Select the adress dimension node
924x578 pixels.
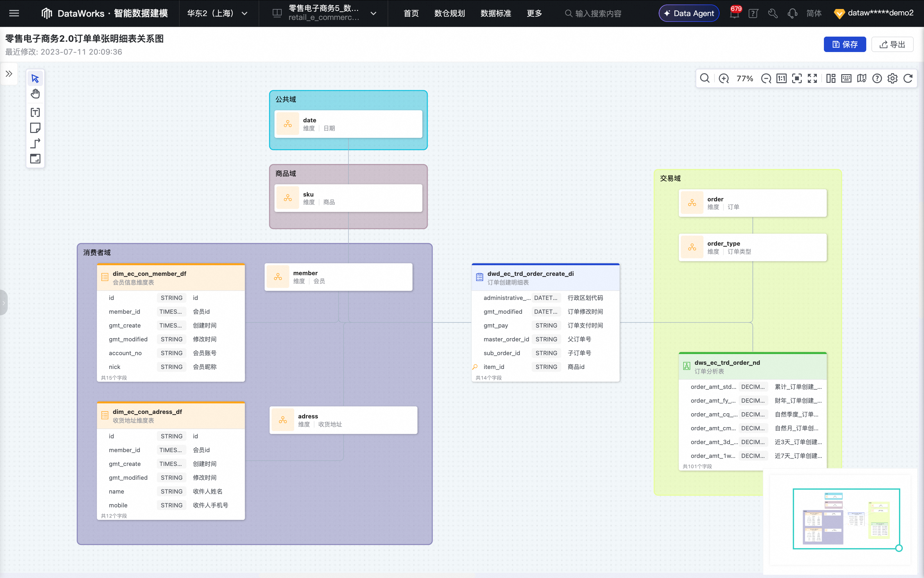coord(343,420)
